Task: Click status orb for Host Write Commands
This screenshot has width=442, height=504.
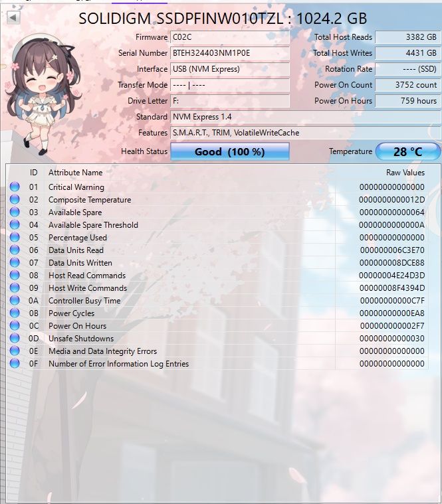Action: (x=15, y=288)
